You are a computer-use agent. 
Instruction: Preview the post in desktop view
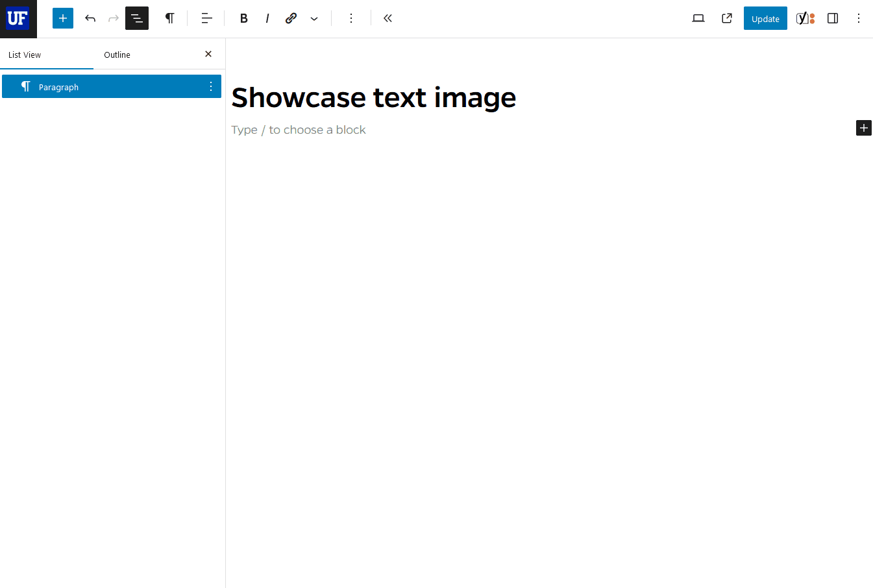(698, 18)
